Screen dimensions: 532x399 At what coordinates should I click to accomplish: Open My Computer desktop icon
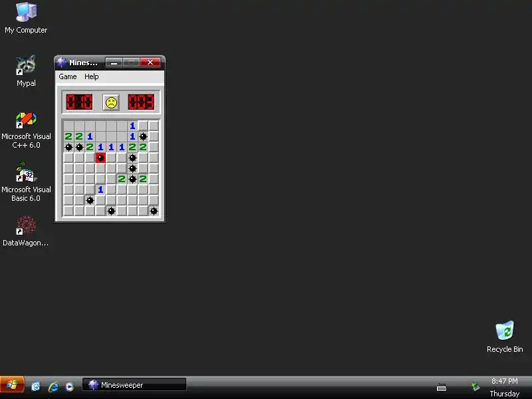26,18
